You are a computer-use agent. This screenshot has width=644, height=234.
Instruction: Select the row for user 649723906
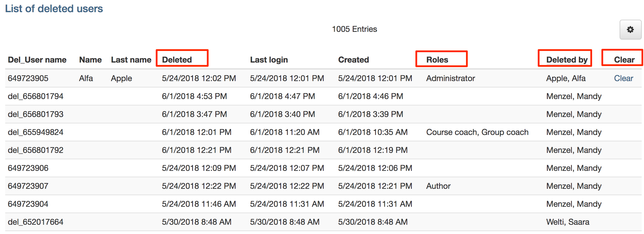[323, 168]
